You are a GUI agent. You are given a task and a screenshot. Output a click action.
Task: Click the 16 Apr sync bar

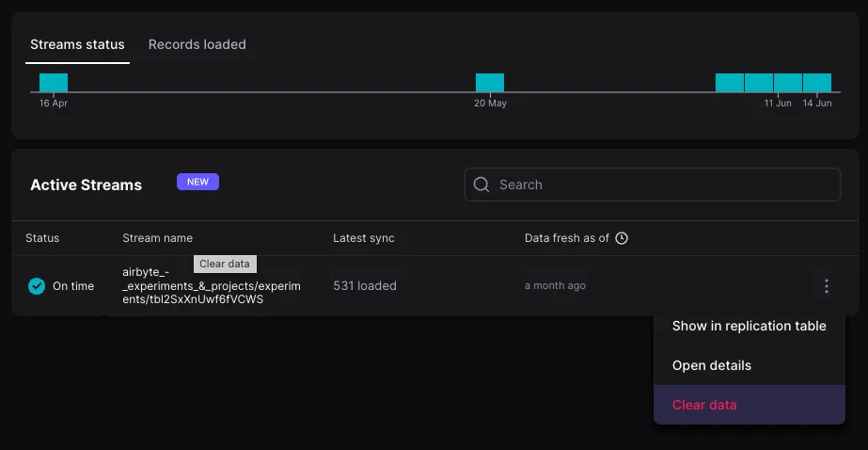coord(54,83)
